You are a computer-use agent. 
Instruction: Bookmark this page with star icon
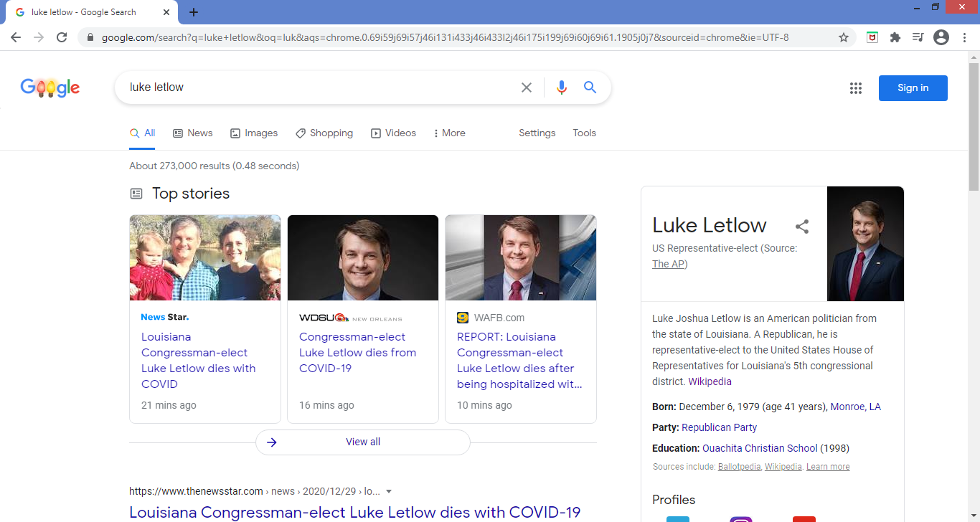844,37
